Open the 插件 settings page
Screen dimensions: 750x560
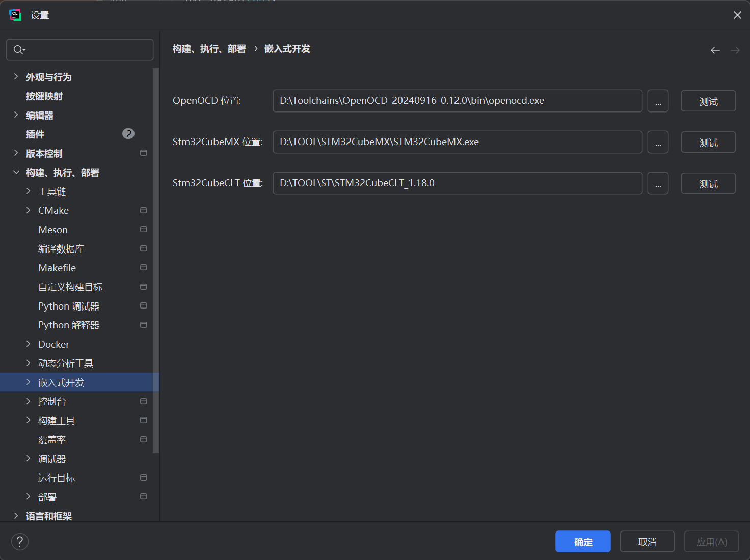coord(35,134)
